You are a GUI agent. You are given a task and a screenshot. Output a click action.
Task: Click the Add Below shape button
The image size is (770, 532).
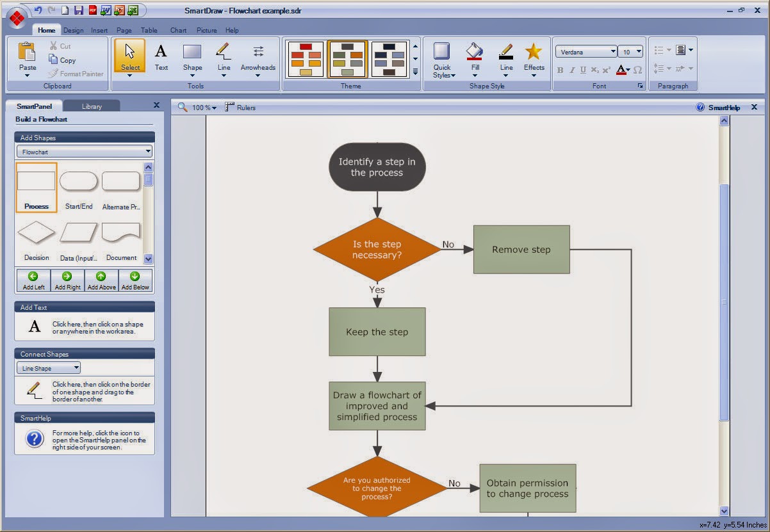135,280
